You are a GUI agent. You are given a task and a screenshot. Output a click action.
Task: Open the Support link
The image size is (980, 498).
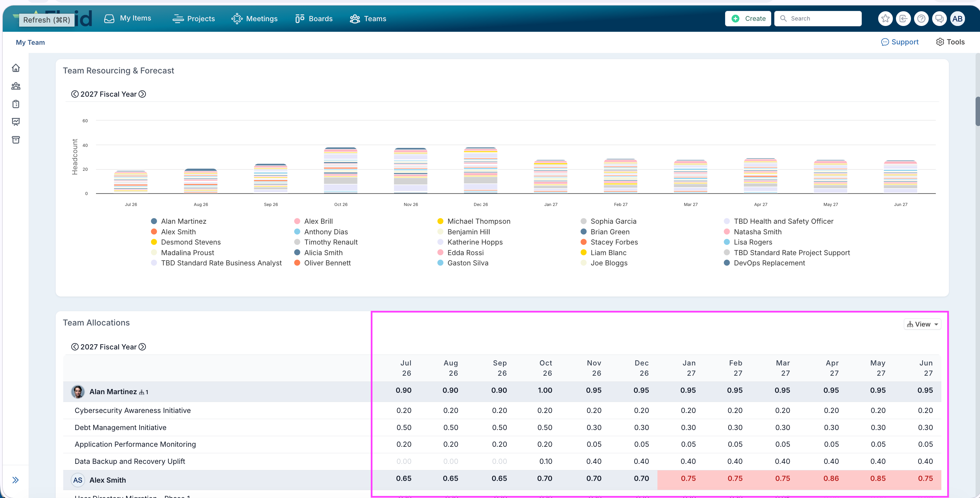coord(900,42)
